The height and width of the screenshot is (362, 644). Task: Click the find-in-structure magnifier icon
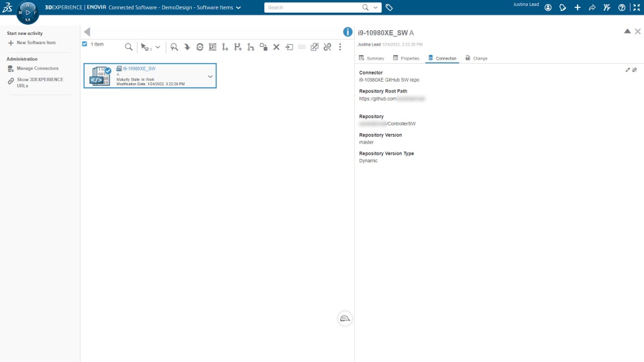click(174, 47)
